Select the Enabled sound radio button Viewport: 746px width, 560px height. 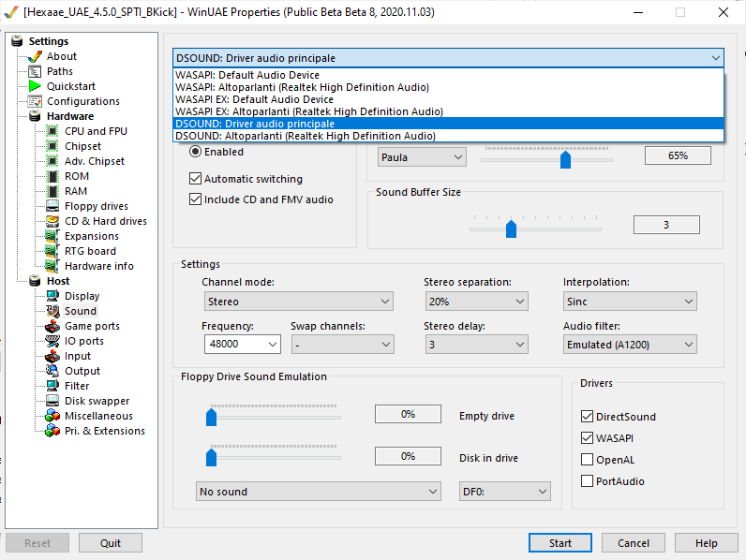coord(195,152)
